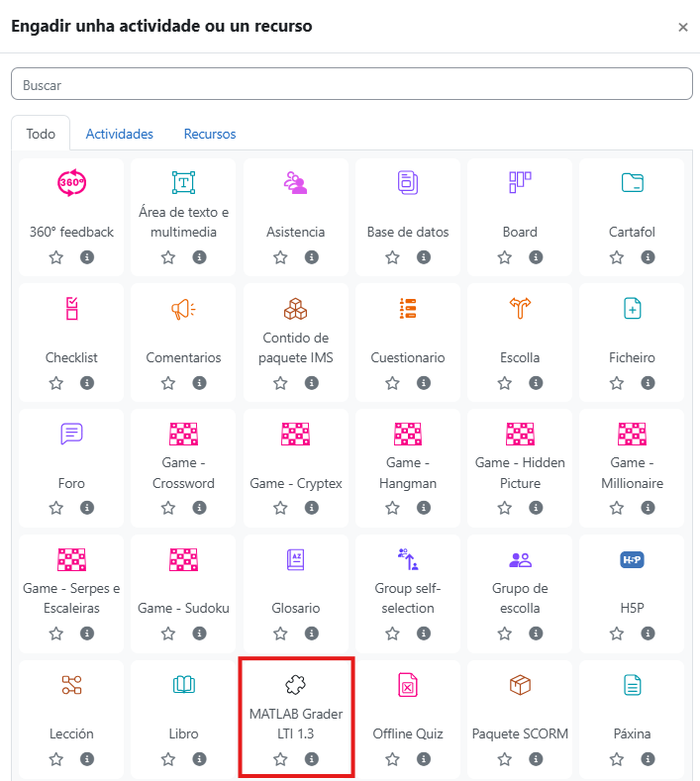The width and height of the screenshot is (700, 781).
Task: Switch to the Actividades tab
Action: [x=119, y=134]
